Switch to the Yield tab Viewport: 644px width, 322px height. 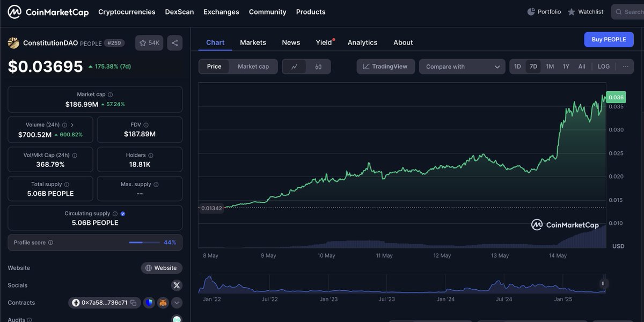point(324,42)
